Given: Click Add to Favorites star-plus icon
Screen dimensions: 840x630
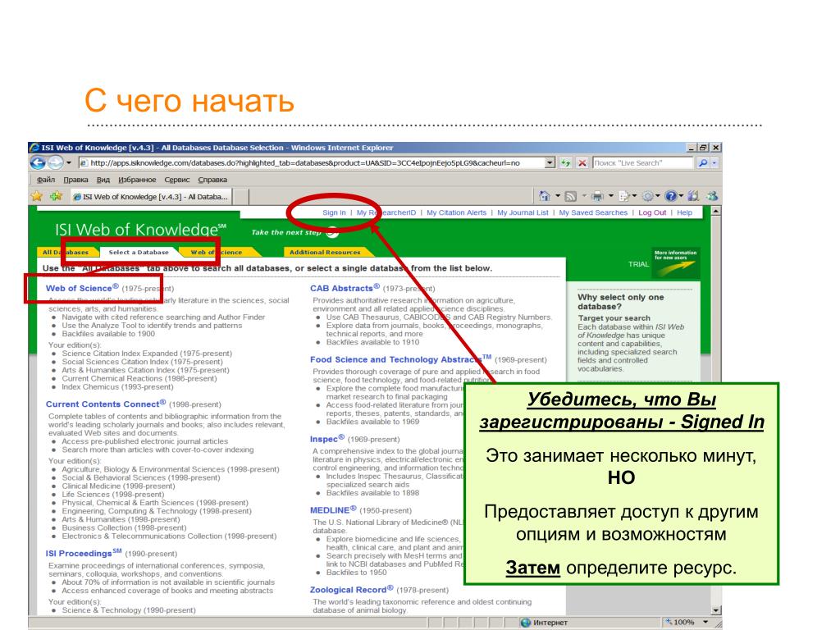Looking at the screenshot, I should coord(56,196).
